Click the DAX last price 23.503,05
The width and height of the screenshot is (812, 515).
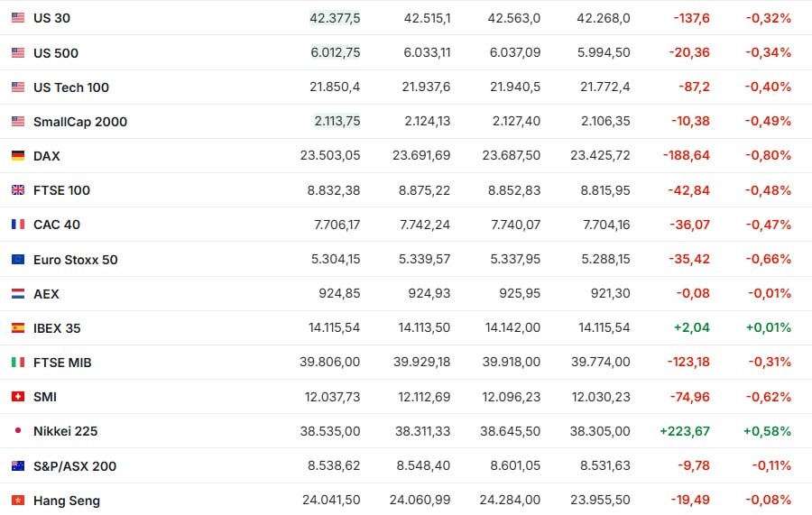(x=330, y=156)
